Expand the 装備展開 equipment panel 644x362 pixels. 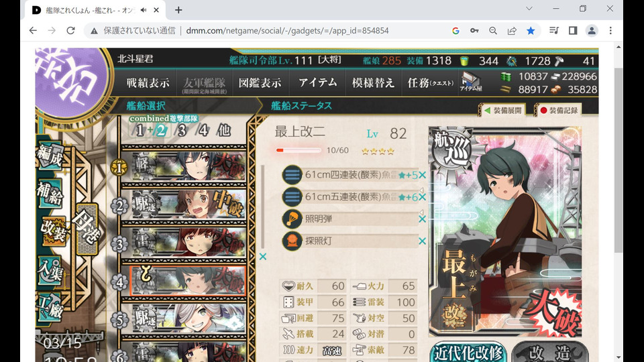click(x=502, y=111)
